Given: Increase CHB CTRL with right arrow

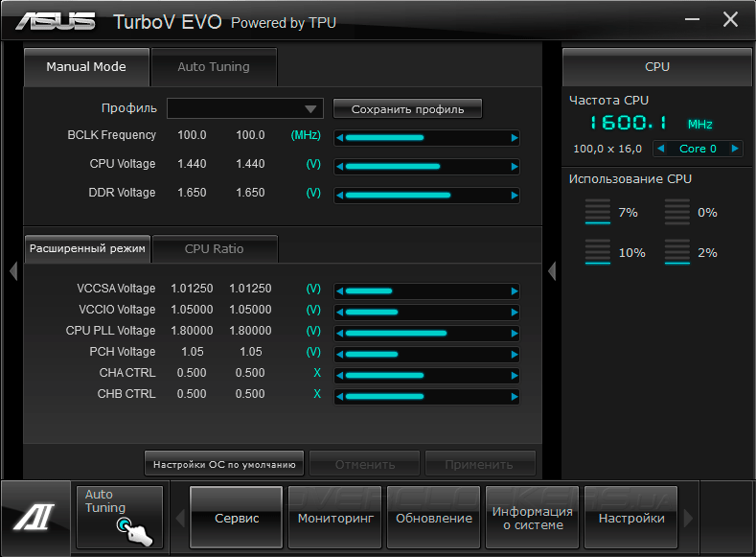Looking at the screenshot, I should pos(515,397).
